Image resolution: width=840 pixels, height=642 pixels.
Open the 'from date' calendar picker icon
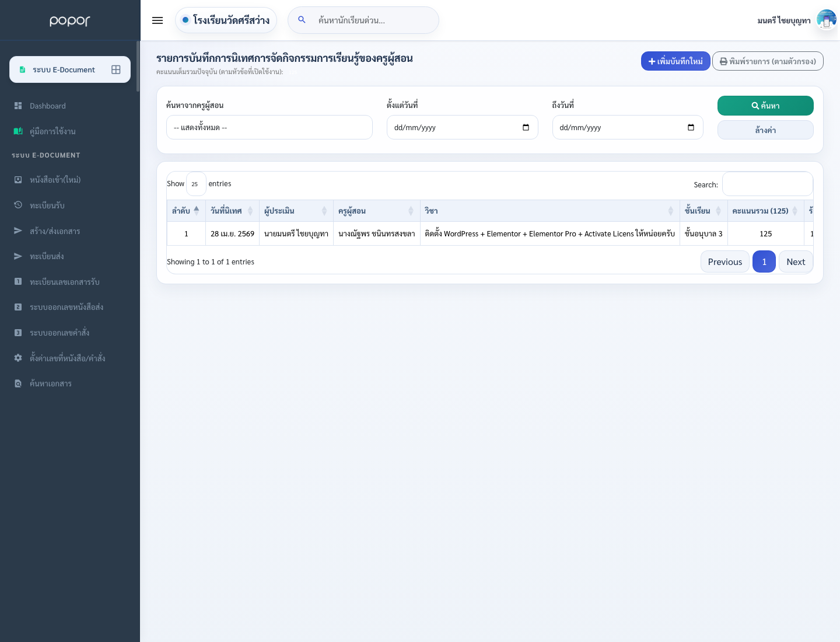(x=526, y=127)
